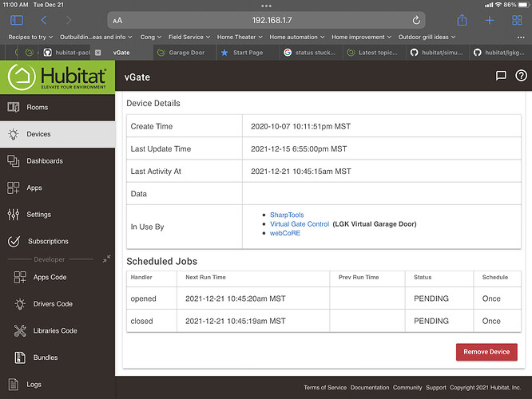The height and width of the screenshot is (399, 532).
Task: Click the Remove Device button
Action: click(486, 352)
